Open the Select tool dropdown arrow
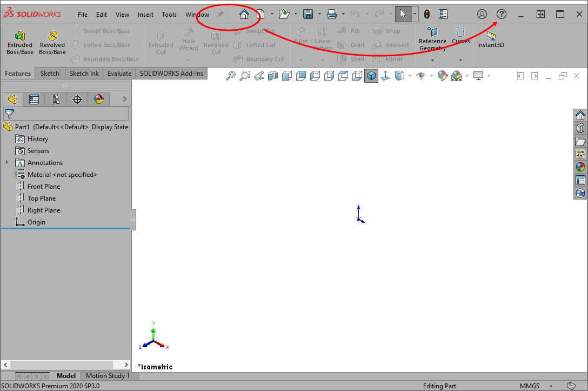The width and height of the screenshot is (588, 391). (x=415, y=14)
